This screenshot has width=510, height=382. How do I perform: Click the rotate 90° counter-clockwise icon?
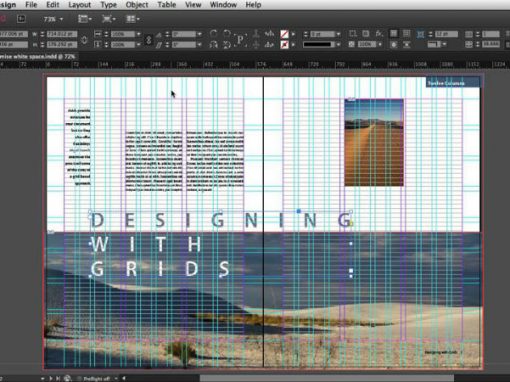click(x=227, y=33)
